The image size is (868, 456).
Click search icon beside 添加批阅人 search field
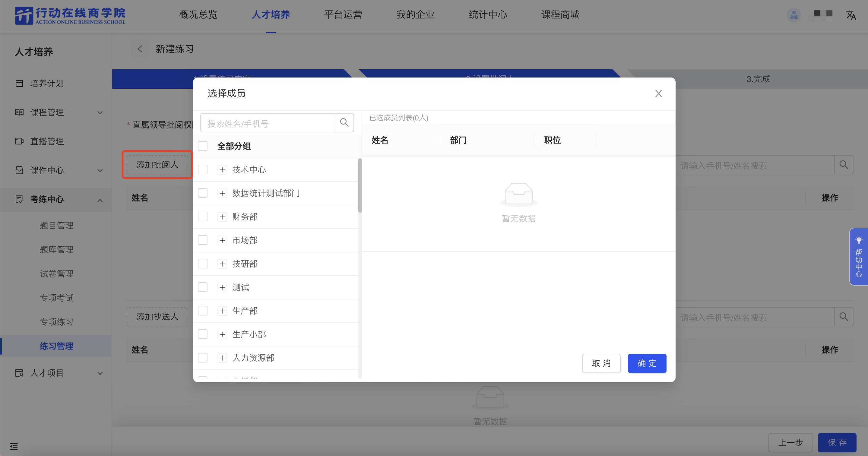click(844, 165)
